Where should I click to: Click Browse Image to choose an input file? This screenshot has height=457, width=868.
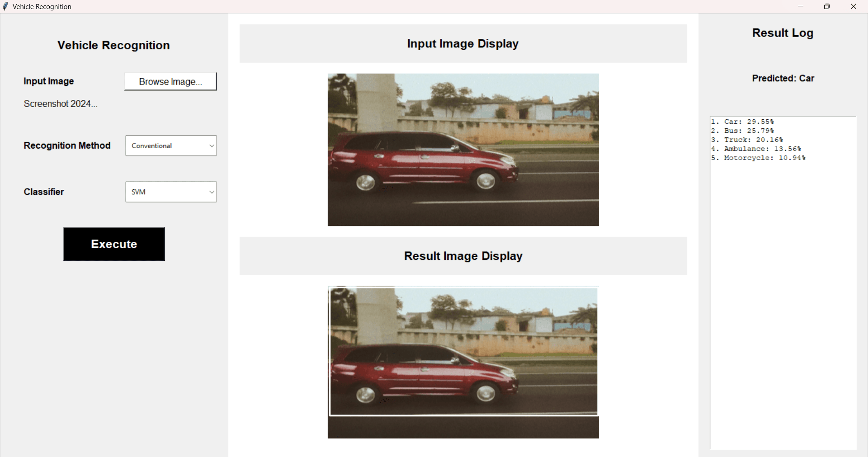tap(170, 81)
